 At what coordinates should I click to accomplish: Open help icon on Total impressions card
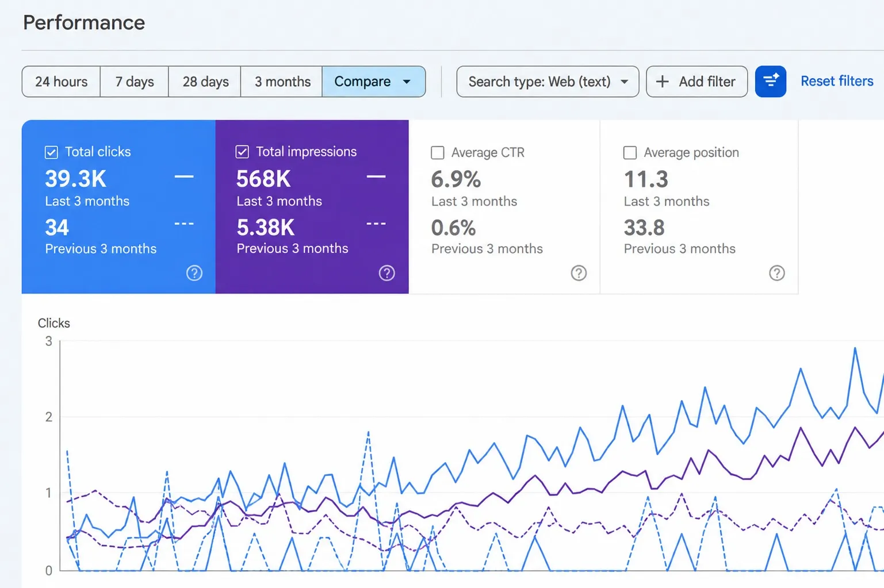(x=387, y=273)
